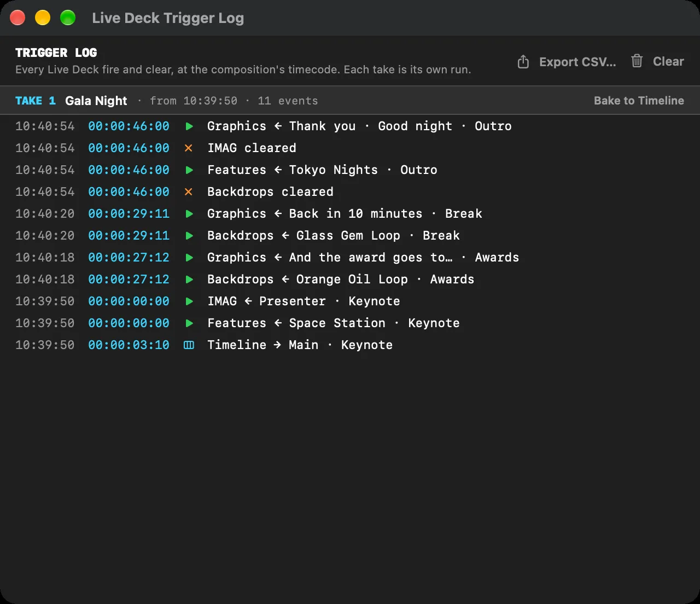Click the orange X beside IMAG cleared

point(189,148)
